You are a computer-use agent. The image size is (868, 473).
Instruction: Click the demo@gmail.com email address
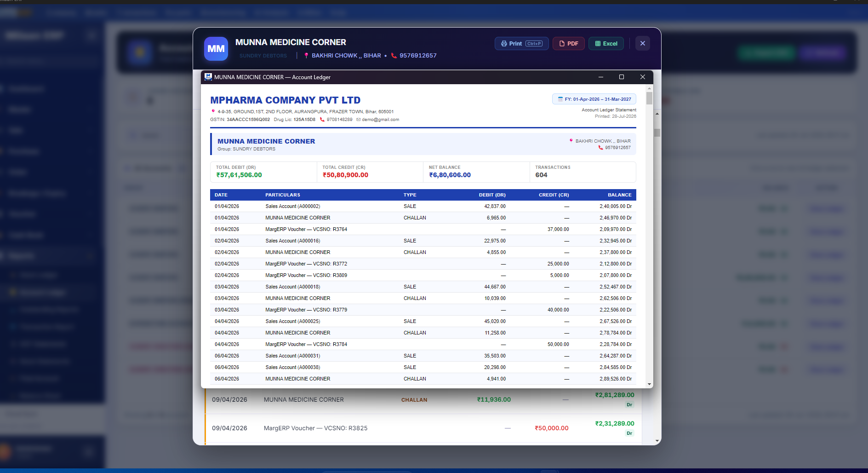click(380, 120)
